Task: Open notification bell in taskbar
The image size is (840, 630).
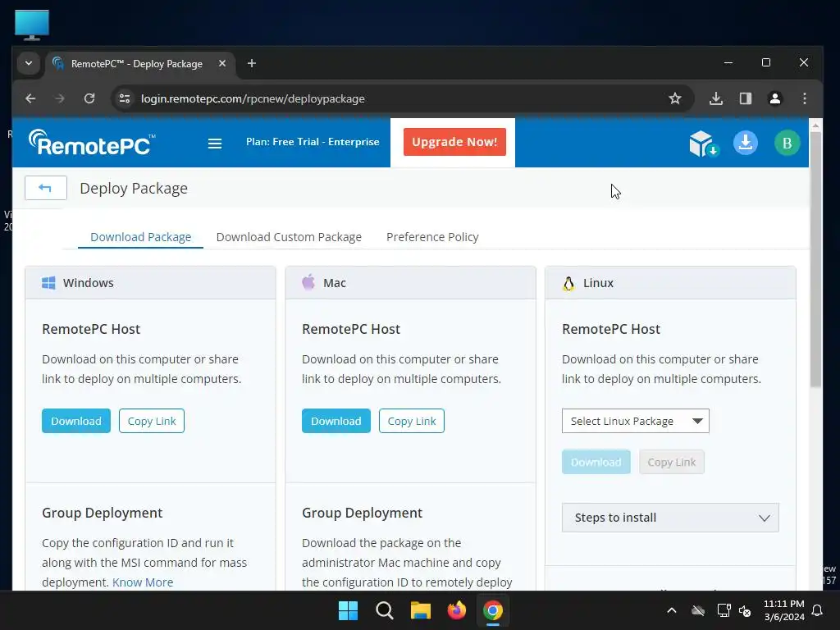Action: click(x=817, y=610)
